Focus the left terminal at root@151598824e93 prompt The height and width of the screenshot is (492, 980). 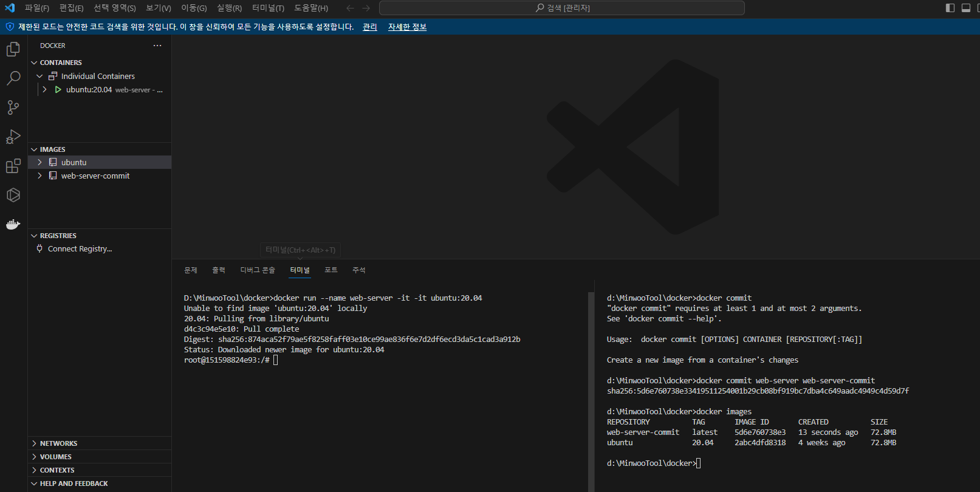(231, 360)
